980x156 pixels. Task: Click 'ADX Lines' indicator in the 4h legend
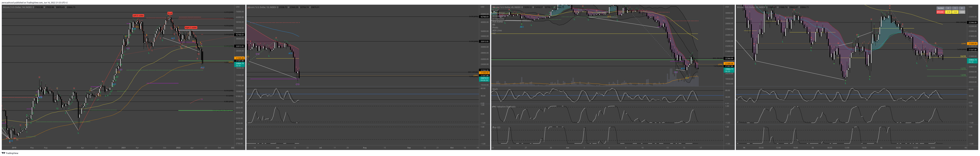point(497,30)
